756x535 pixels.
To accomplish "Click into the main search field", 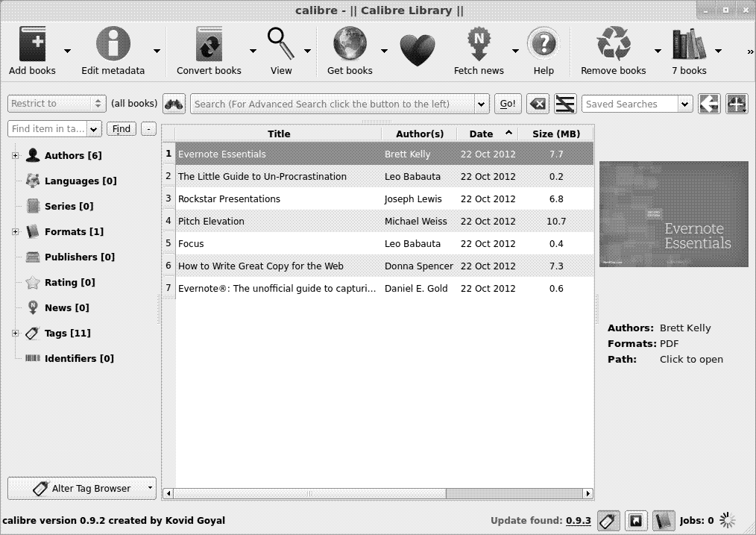I will coord(333,104).
